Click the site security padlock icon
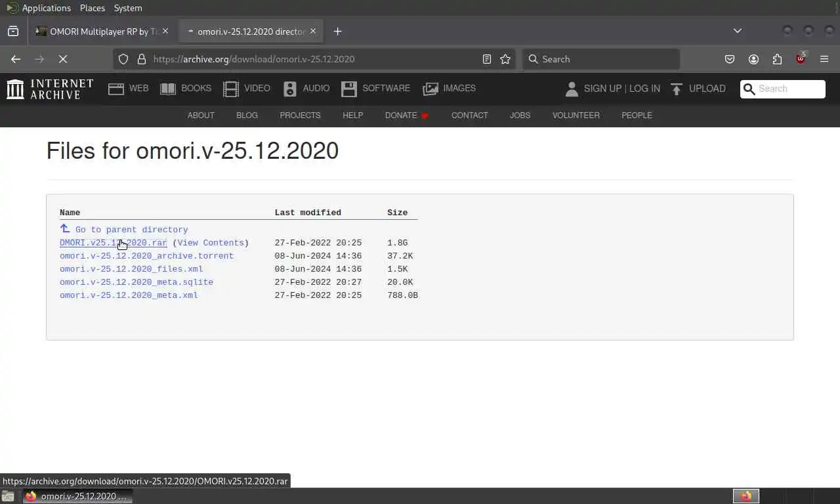The image size is (840, 504). coord(141,59)
